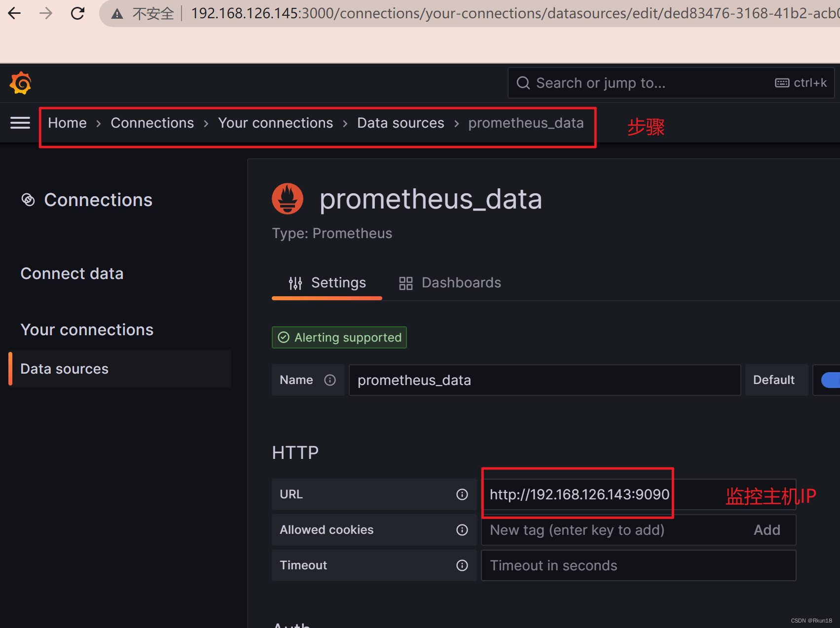
Task: Click the Connections sidebar heading
Action: point(98,200)
